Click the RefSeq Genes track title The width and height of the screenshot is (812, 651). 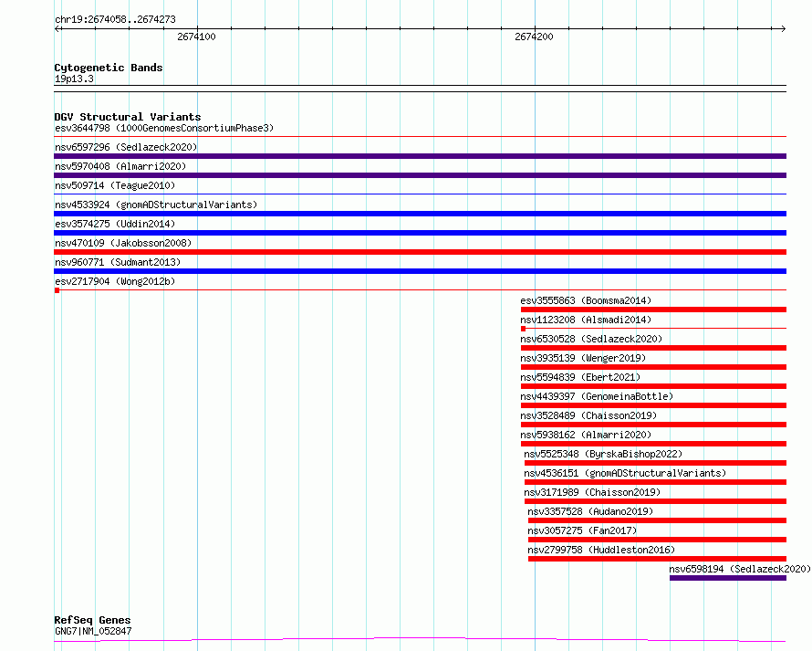pos(92,620)
